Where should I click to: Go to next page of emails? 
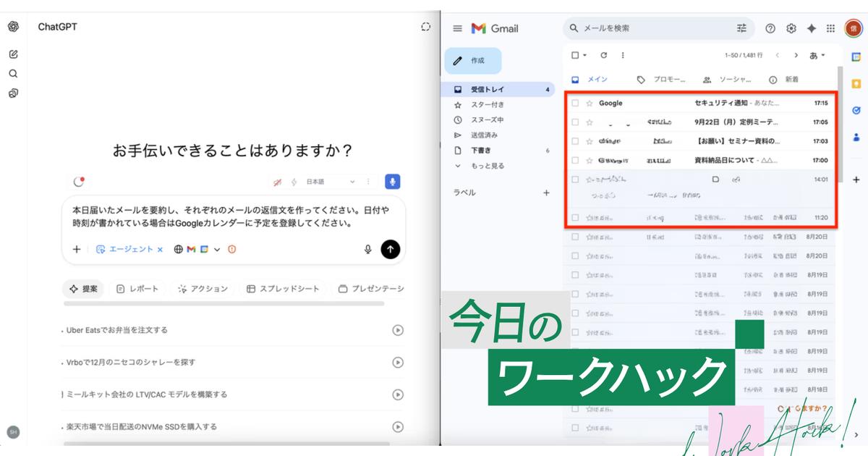click(x=796, y=55)
